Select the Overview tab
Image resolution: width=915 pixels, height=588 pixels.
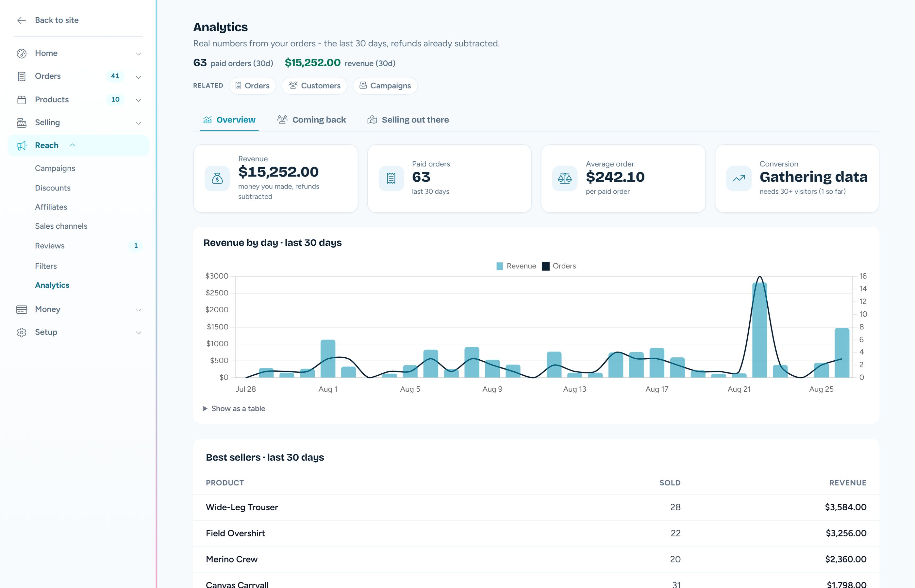(229, 120)
